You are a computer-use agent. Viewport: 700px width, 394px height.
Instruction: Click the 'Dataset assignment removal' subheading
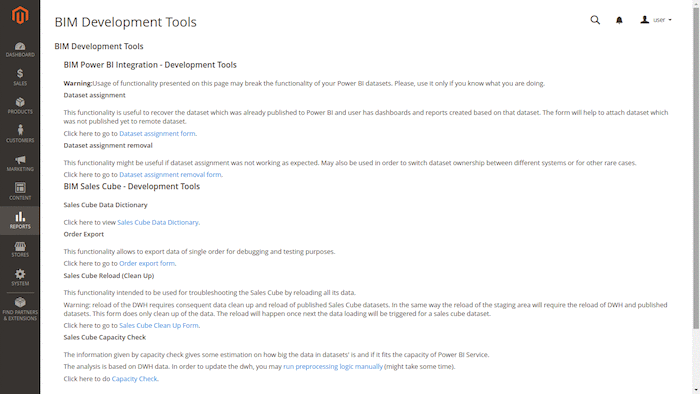coord(108,145)
